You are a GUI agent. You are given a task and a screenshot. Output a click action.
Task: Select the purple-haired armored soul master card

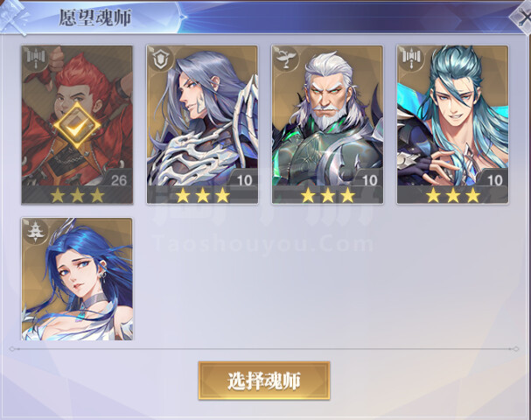pos(202,124)
